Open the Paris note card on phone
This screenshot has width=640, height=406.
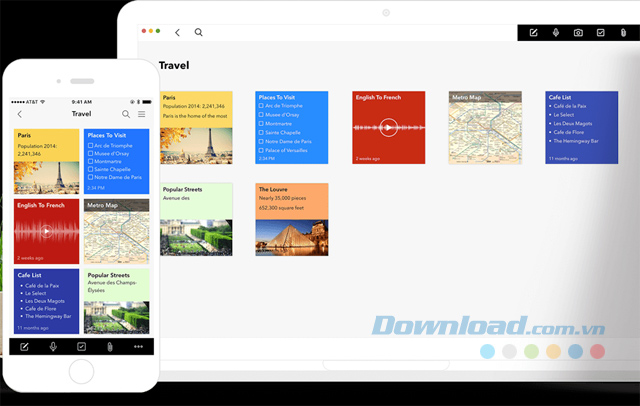click(x=47, y=162)
